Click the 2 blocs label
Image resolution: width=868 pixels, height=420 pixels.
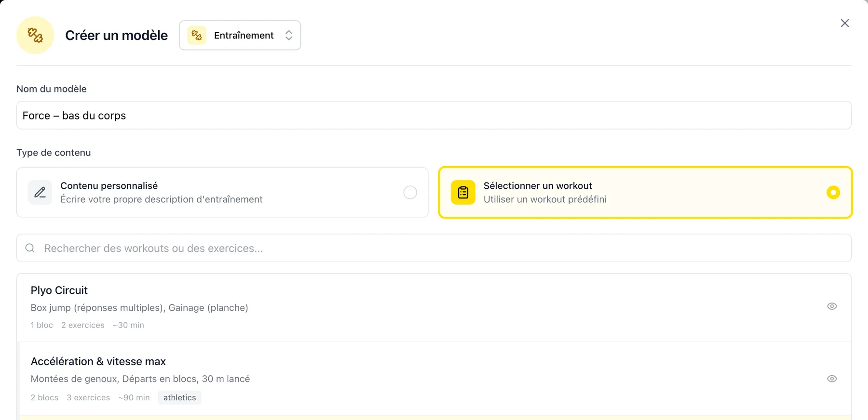[44, 397]
